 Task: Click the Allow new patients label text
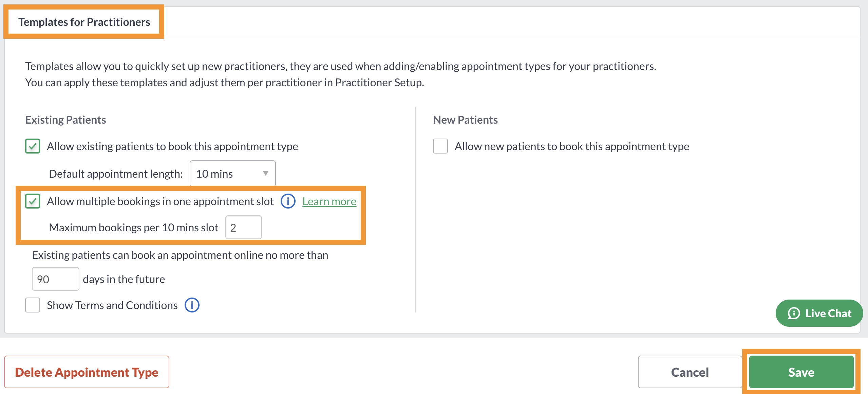pos(572,146)
